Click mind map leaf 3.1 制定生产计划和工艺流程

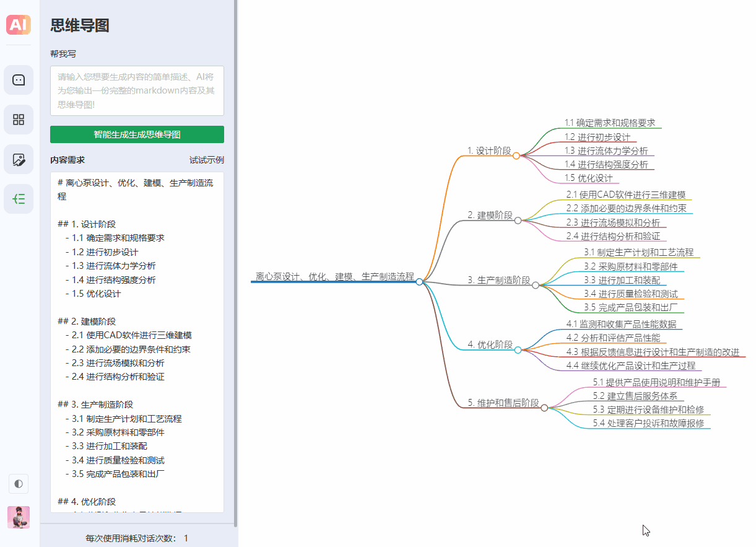pos(639,252)
